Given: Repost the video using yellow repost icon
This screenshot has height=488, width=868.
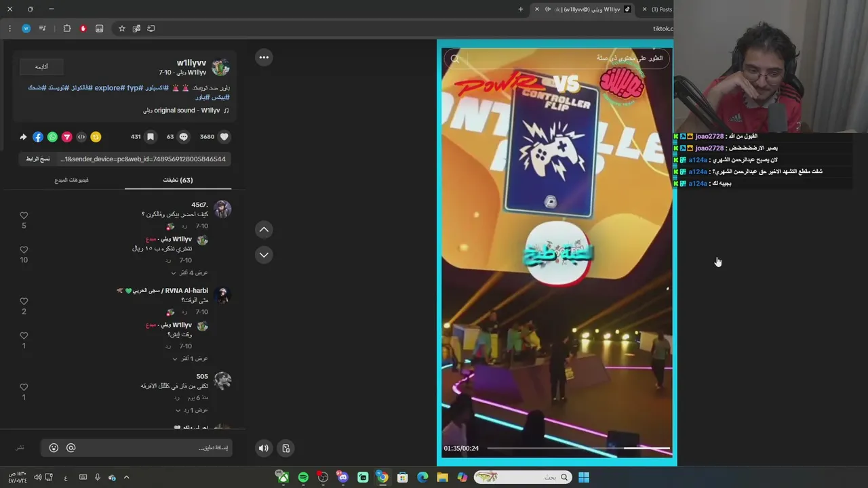Looking at the screenshot, I should tap(96, 137).
